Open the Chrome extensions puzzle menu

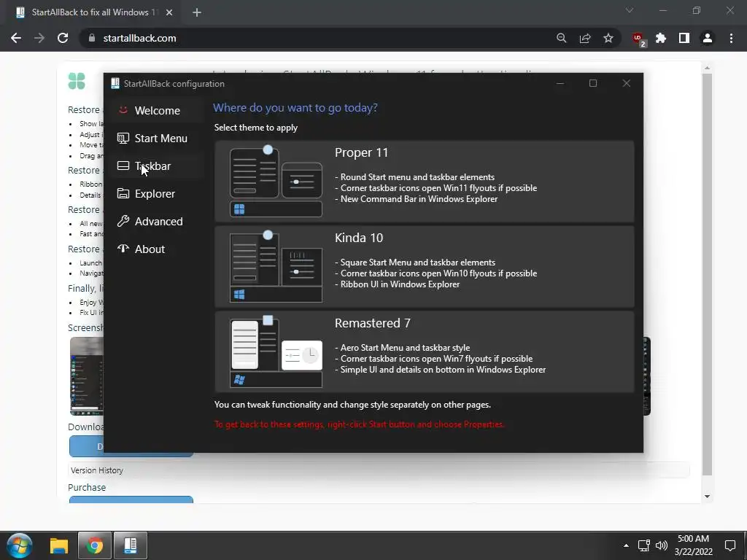(x=661, y=38)
